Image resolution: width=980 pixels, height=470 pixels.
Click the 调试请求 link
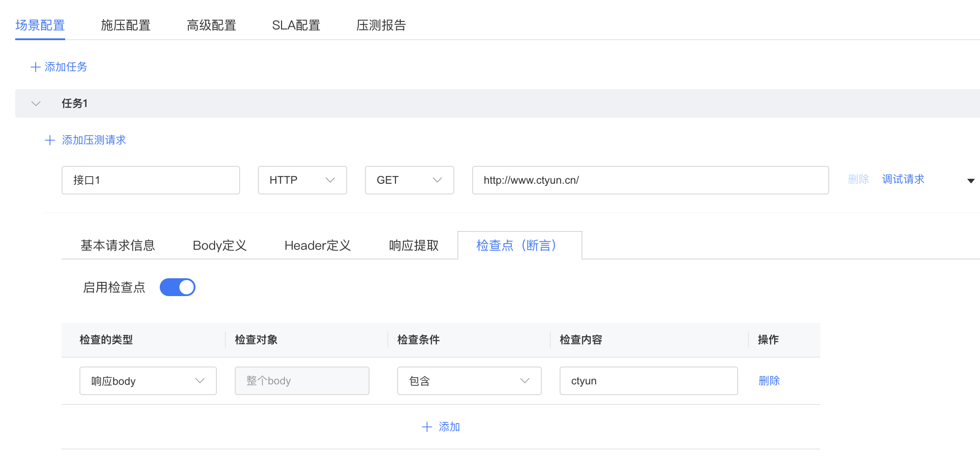click(903, 179)
